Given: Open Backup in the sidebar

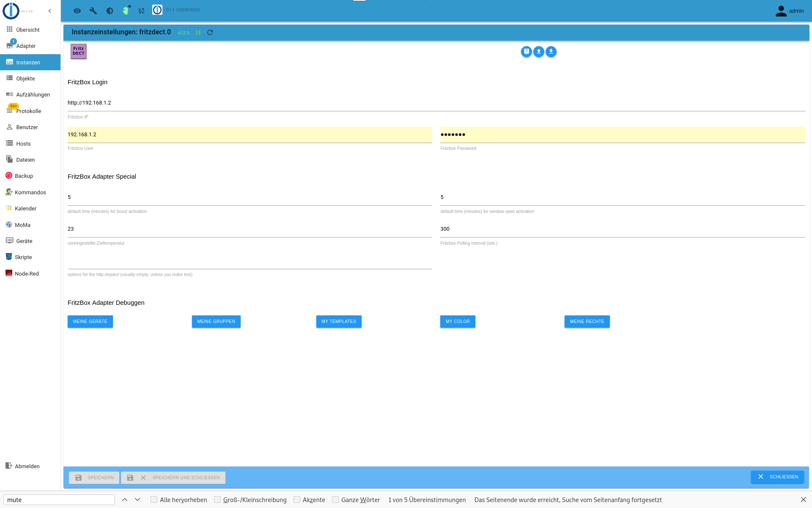Looking at the screenshot, I should (x=30, y=176).
